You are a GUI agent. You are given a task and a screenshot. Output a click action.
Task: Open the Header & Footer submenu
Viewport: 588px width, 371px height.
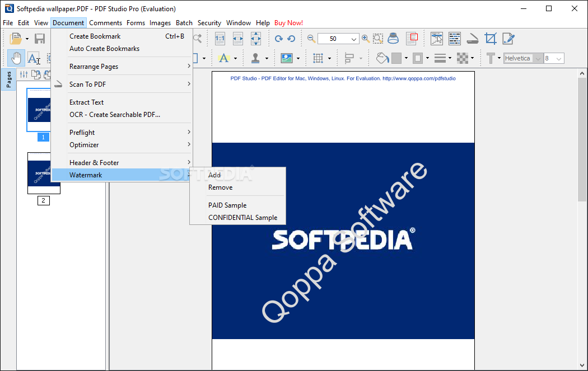pyautogui.click(x=122, y=163)
